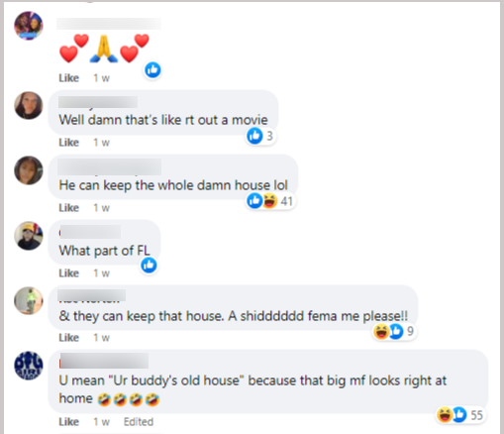Open reactions on 'rt out a movie' comment
The width and height of the screenshot is (504, 434).
tap(260, 136)
